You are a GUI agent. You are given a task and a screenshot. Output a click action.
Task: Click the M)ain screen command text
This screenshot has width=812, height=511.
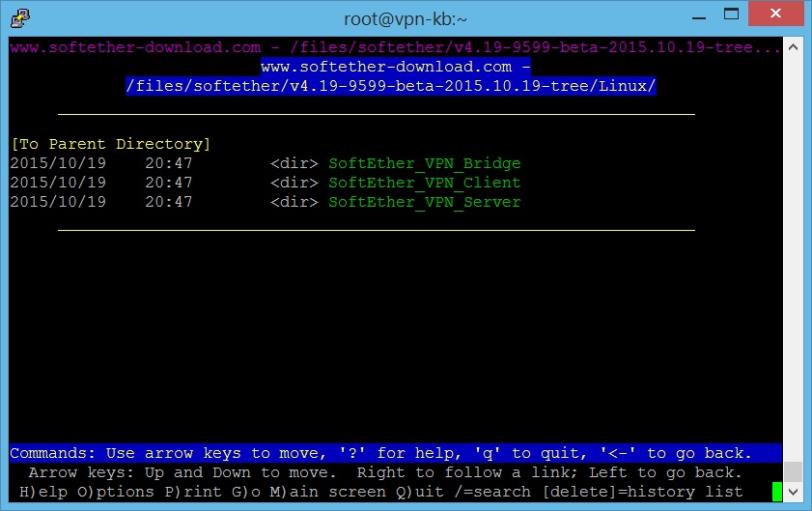(x=328, y=492)
